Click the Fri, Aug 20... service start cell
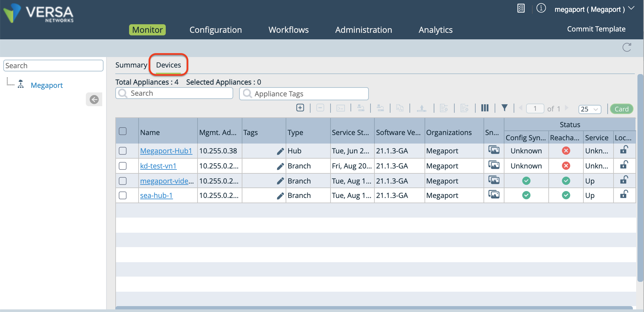The width and height of the screenshot is (644, 312). click(x=352, y=166)
